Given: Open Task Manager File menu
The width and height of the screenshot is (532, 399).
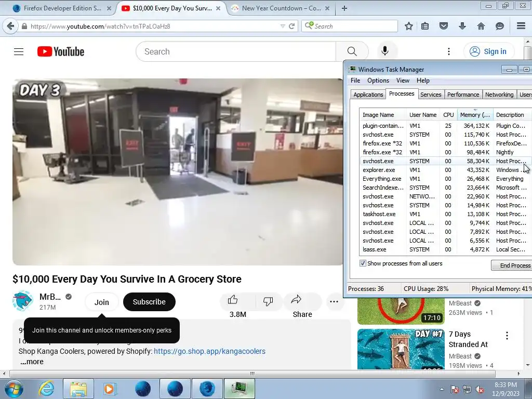Looking at the screenshot, I should pos(355,81).
